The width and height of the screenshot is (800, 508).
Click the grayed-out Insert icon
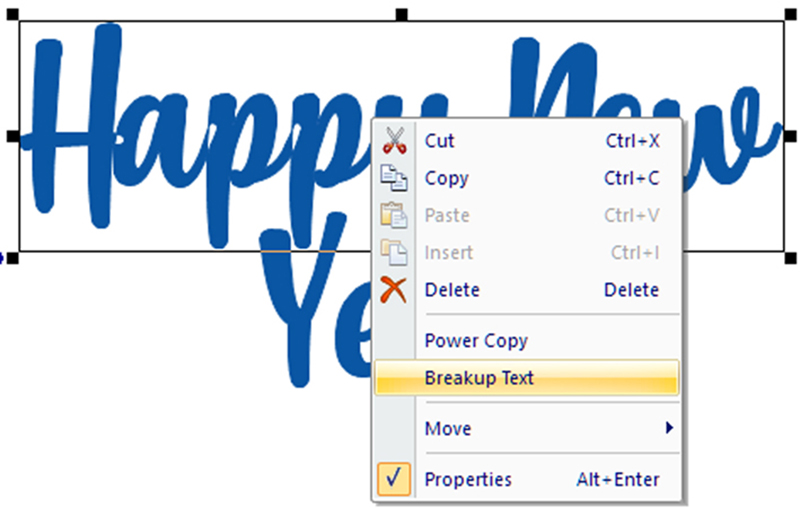(x=394, y=253)
